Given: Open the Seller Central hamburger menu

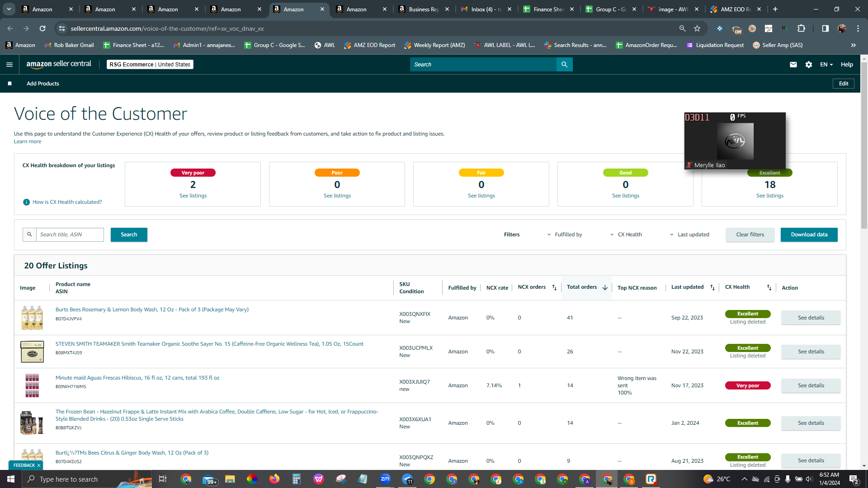Looking at the screenshot, I should [x=9, y=65].
